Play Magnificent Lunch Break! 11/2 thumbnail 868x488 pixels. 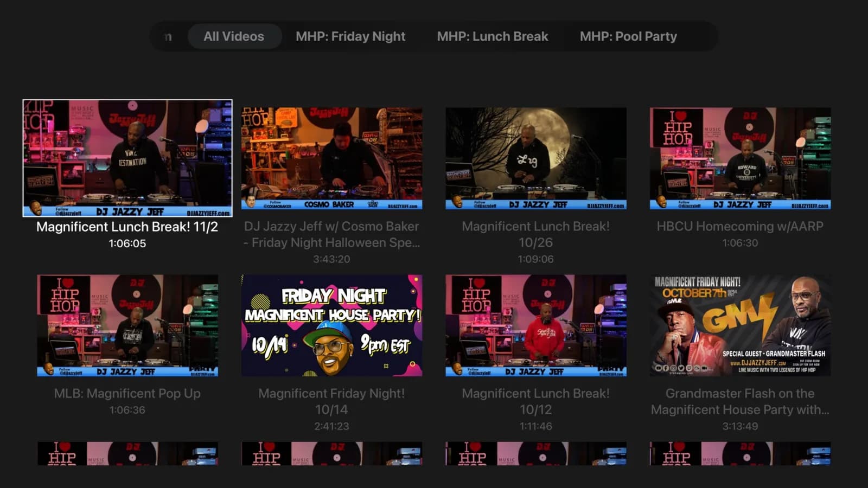coord(127,158)
